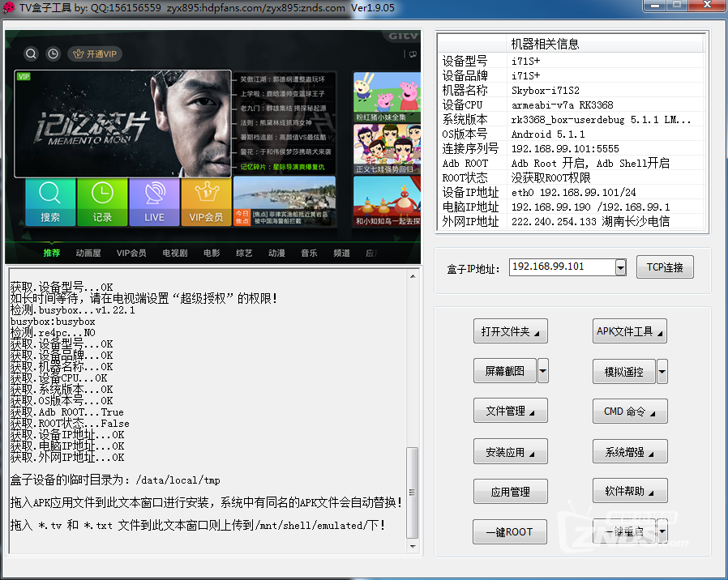Open the orange VIP会员 tile
Viewport: 728px width, 580px height.
click(x=206, y=202)
